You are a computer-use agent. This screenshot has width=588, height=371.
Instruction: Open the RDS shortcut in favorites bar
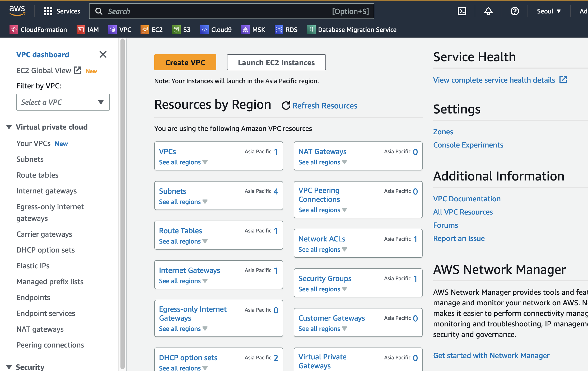click(286, 30)
